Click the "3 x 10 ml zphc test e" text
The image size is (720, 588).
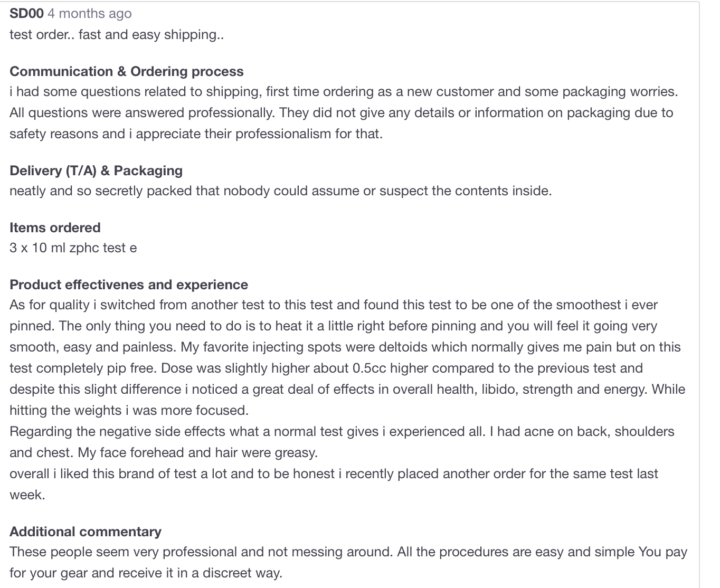[73, 248]
